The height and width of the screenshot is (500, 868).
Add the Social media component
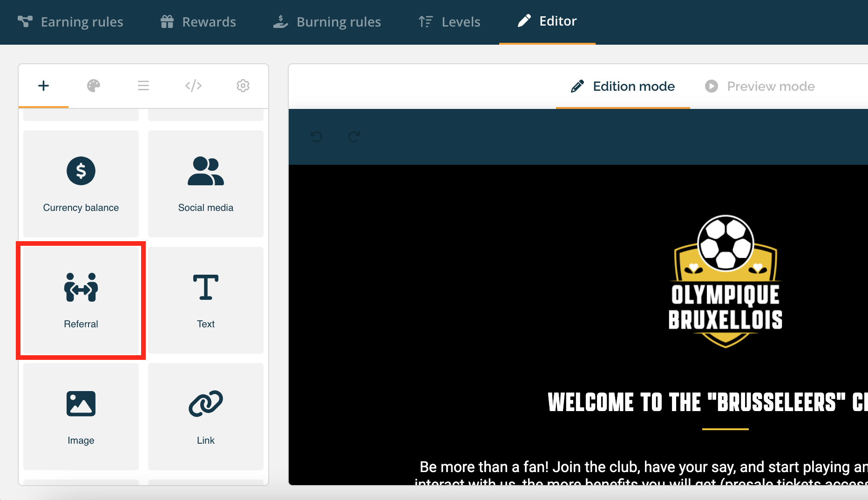pyautogui.click(x=206, y=184)
